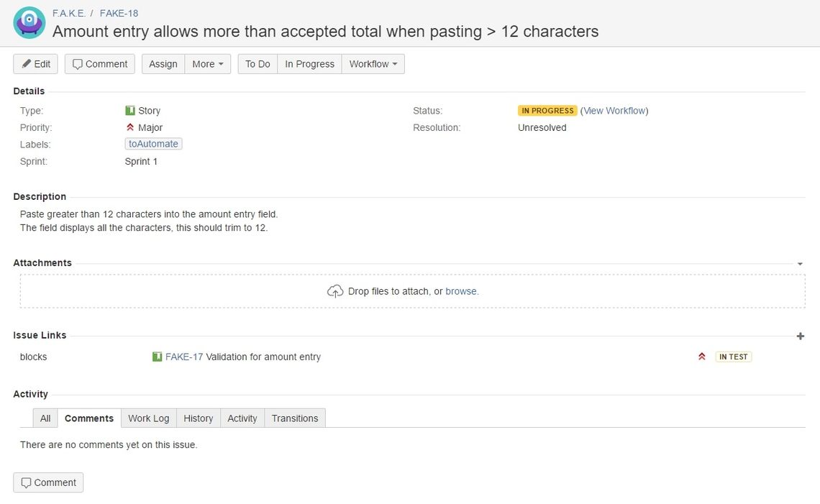Click the Edit button with the pencil icon
Viewport: 820px width, 504px height.
tap(35, 64)
